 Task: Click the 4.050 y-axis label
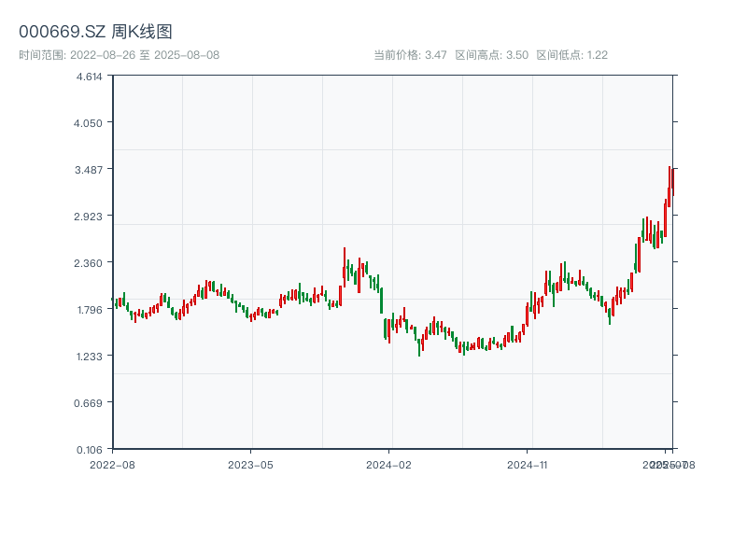coord(89,122)
